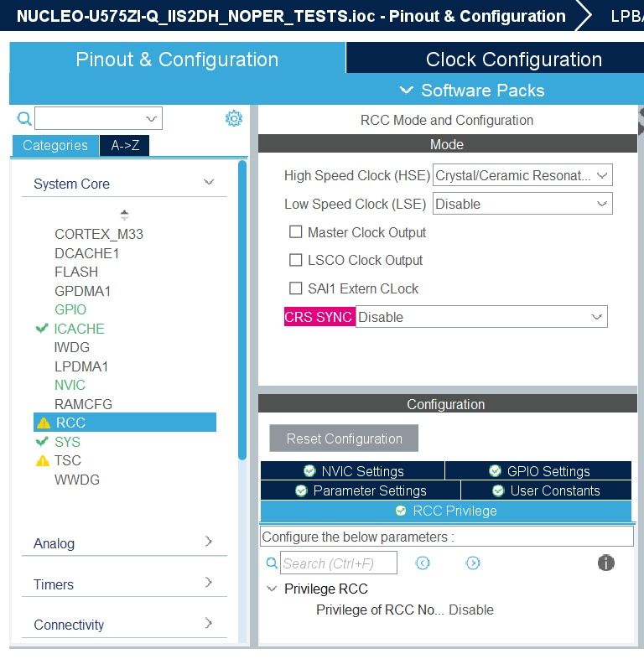Click the Mode section header
The image size is (644, 659).
(x=447, y=144)
